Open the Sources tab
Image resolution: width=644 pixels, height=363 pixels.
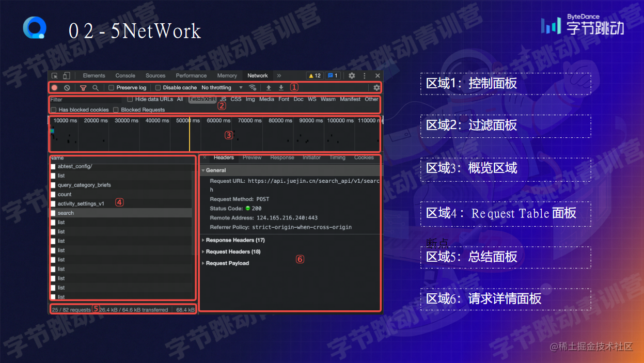pyautogui.click(x=155, y=75)
